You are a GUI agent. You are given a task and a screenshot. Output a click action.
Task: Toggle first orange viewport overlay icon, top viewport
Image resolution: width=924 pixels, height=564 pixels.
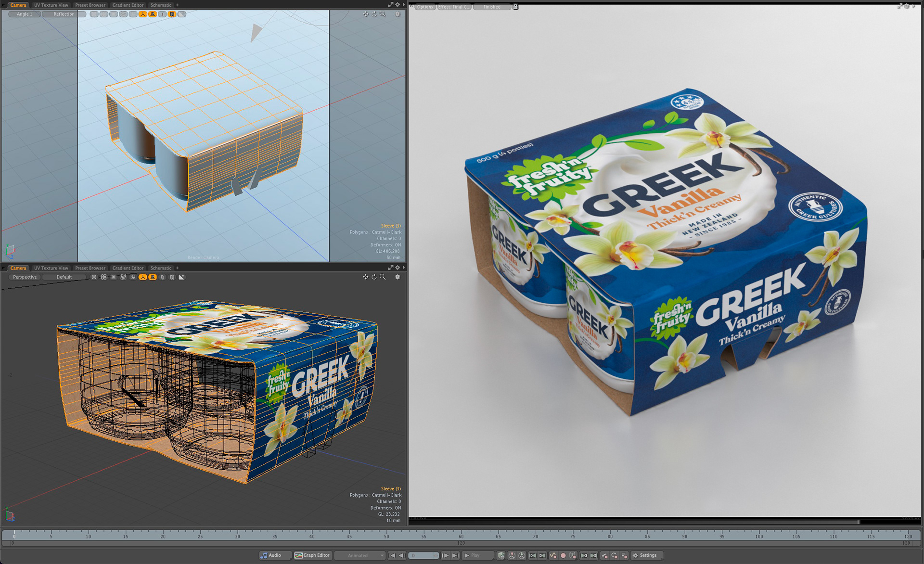[143, 14]
